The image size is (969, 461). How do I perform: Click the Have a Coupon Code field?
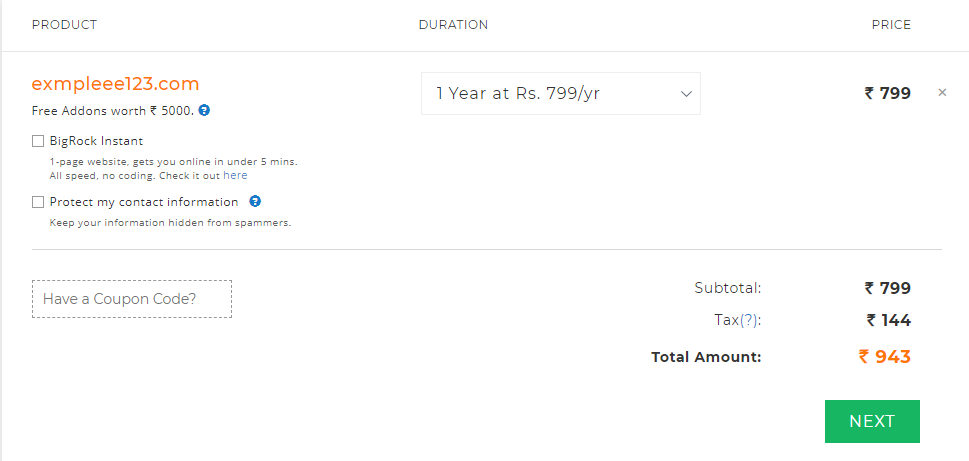(x=132, y=299)
